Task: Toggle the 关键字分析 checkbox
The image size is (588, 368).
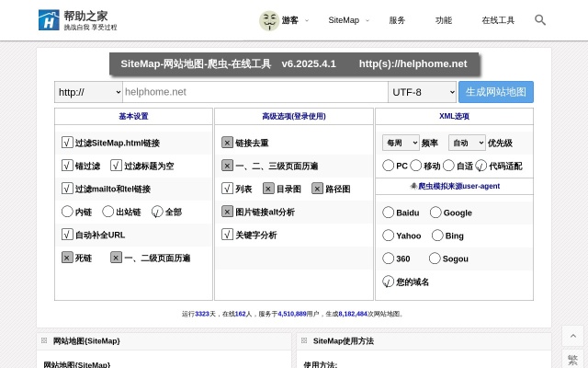Action: click(x=227, y=235)
